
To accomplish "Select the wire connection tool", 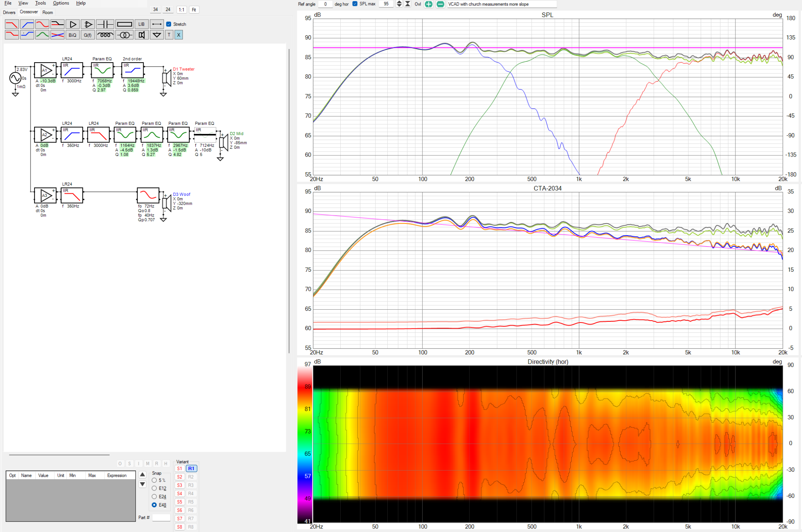I will point(157,24).
